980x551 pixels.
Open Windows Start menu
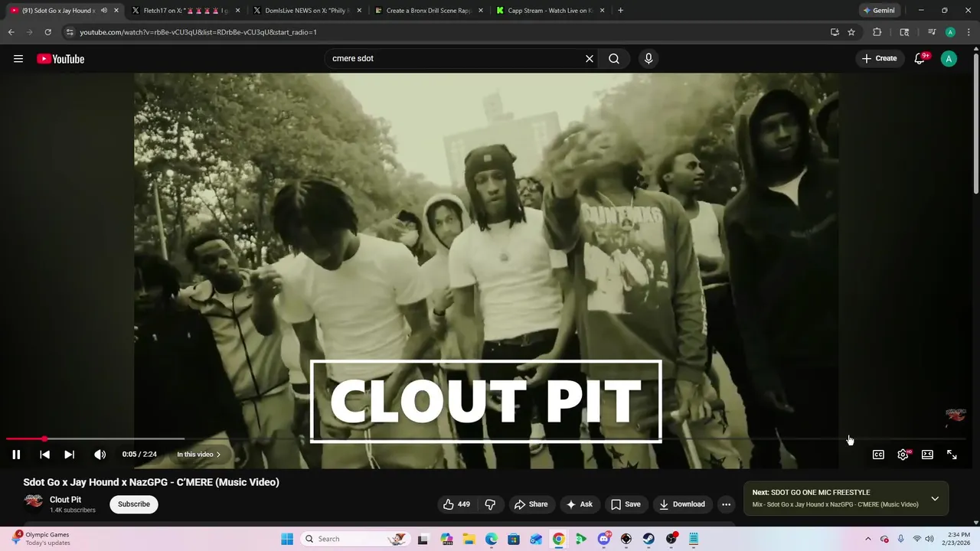287,539
